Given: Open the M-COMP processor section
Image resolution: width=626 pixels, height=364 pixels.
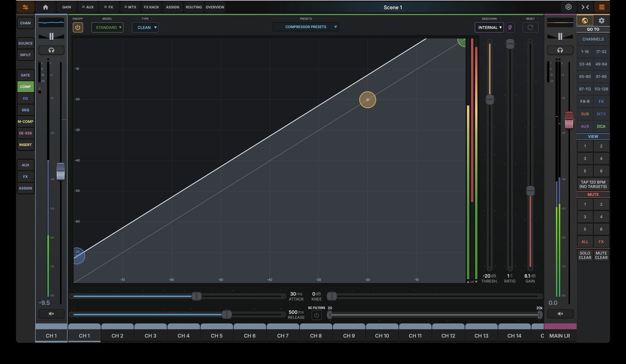Looking at the screenshot, I should [x=25, y=122].
